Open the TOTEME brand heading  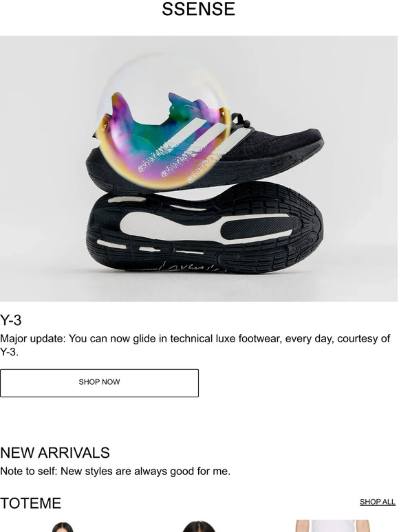point(30,503)
